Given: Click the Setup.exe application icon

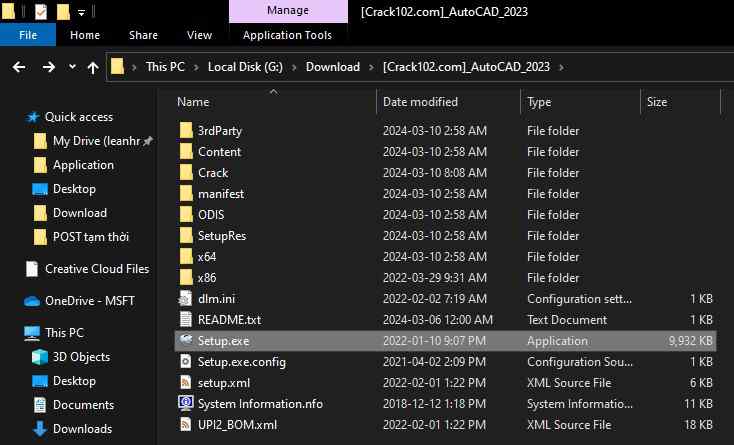Looking at the screenshot, I should point(185,340).
